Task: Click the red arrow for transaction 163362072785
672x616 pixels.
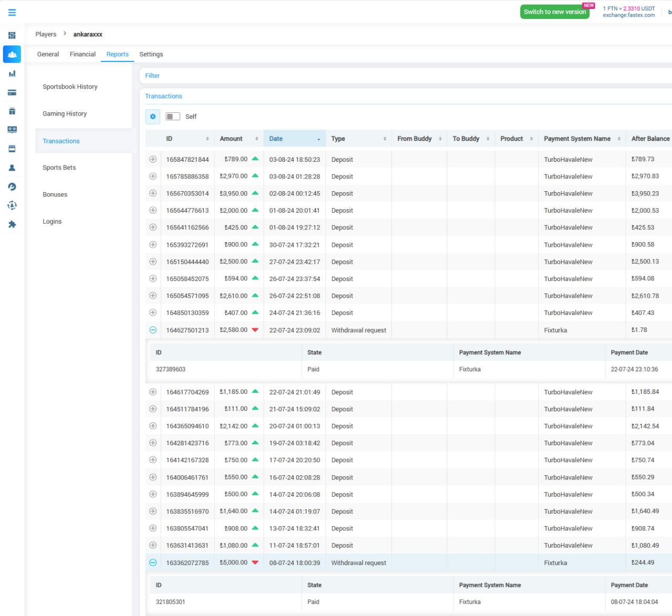Action: (x=255, y=562)
